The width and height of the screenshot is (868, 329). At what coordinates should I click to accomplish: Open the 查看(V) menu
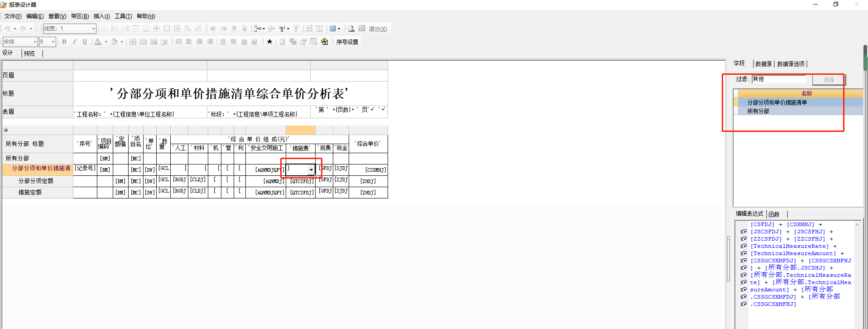click(57, 16)
